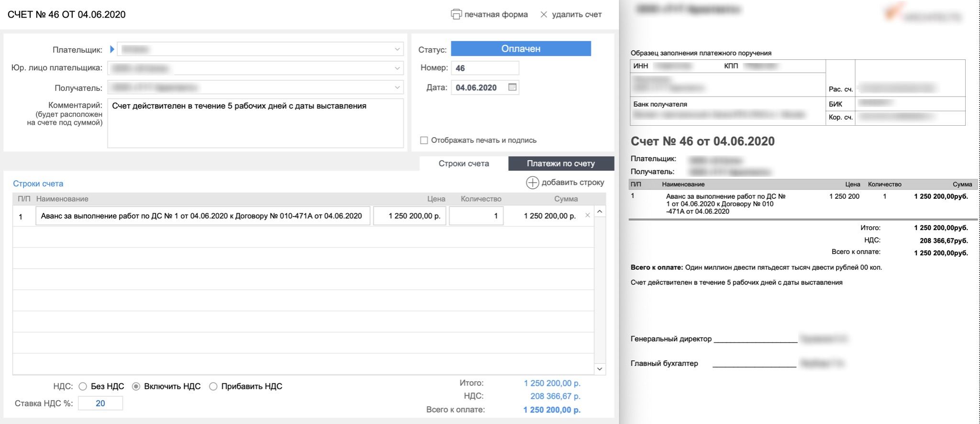The width and height of the screenshot is (980, 424).
Task: Open the calendar icon in Дата field
Action: coord(512,87)
